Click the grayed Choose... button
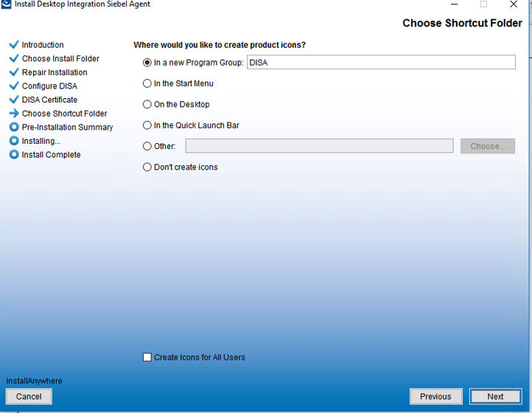532x413 pixels. click(x=488, y=146)
